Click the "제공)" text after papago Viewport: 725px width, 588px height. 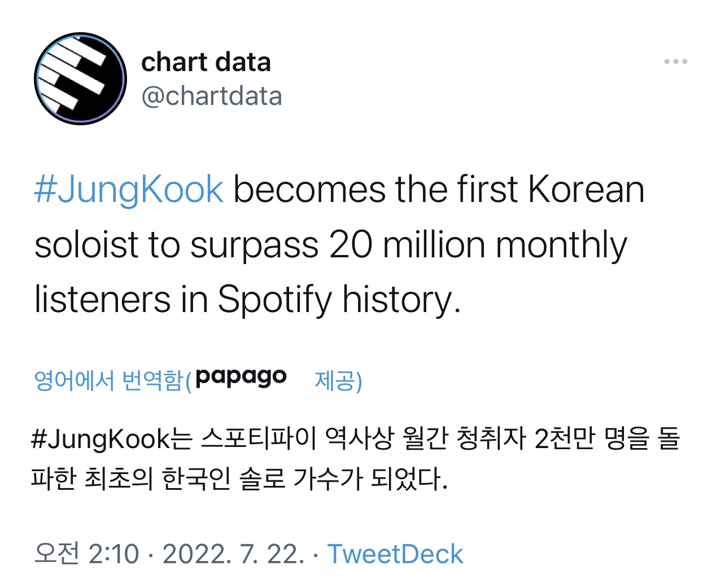click(x=338, y=380)
